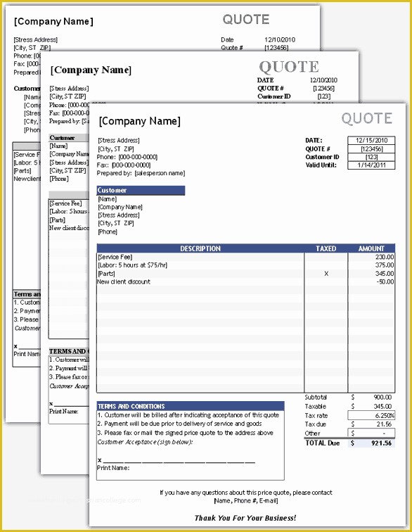The width and height of the screenshot is (412, 532).
Task: Click blue TERMS AND CONDITIONS header on front sheet
Action: (191, 407)
